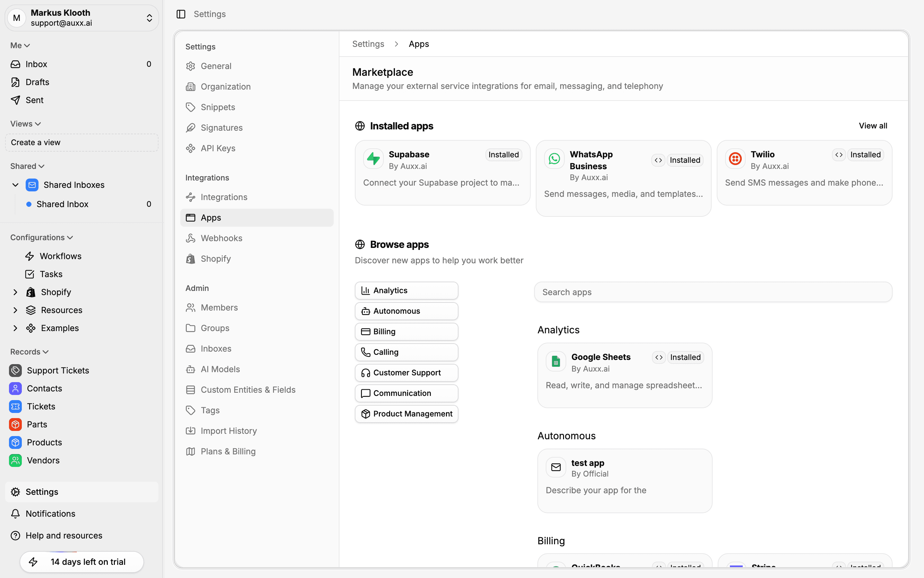This screenshot has height=578, width=924.
Task: Filter apps by Customer Support category
Action: (x=406, y=373)
